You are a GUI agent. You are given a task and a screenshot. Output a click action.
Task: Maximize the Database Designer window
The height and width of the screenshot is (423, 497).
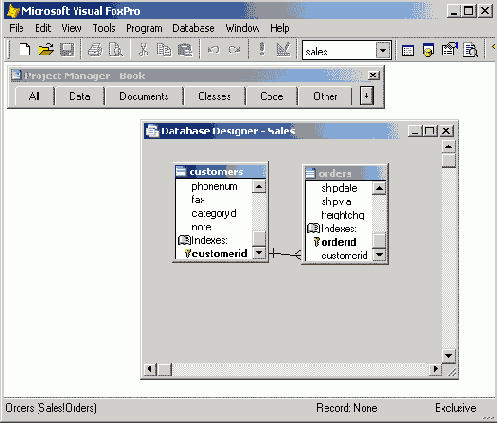430,131
